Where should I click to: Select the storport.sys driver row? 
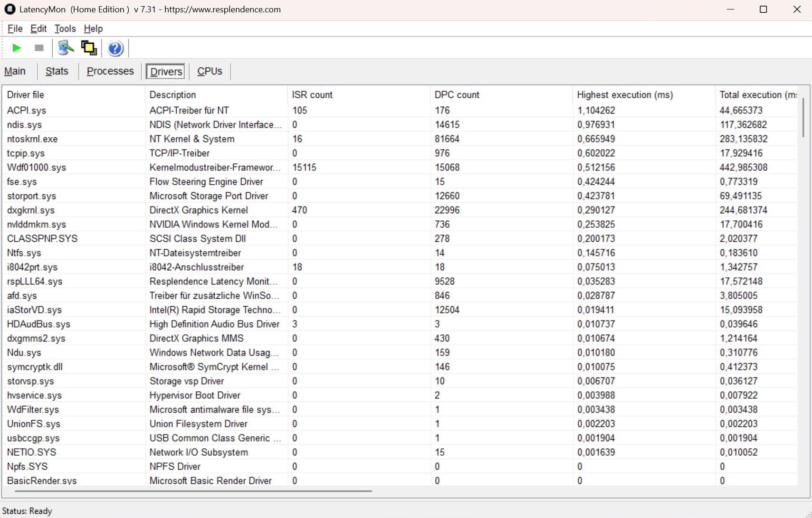(400, 196)
